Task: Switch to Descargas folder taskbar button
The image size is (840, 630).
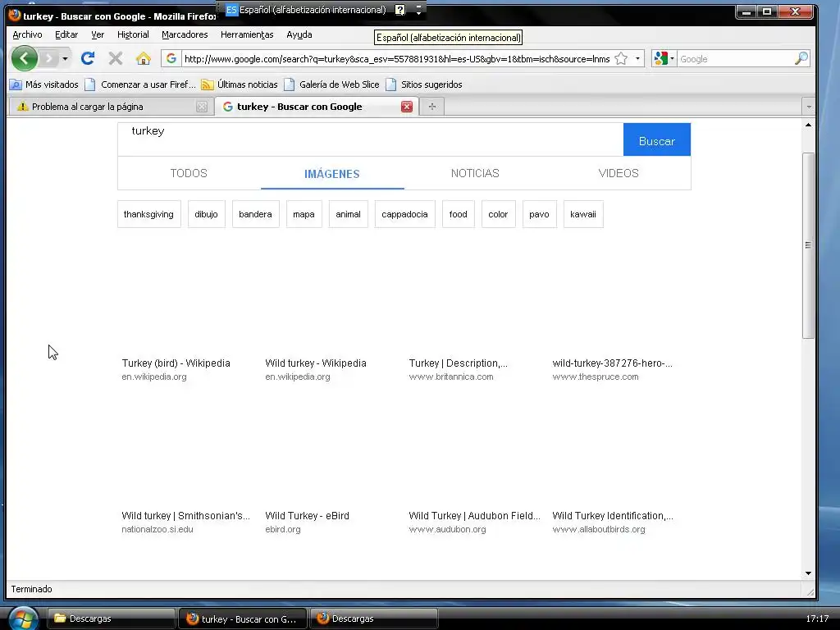Action: click(112, 619)
